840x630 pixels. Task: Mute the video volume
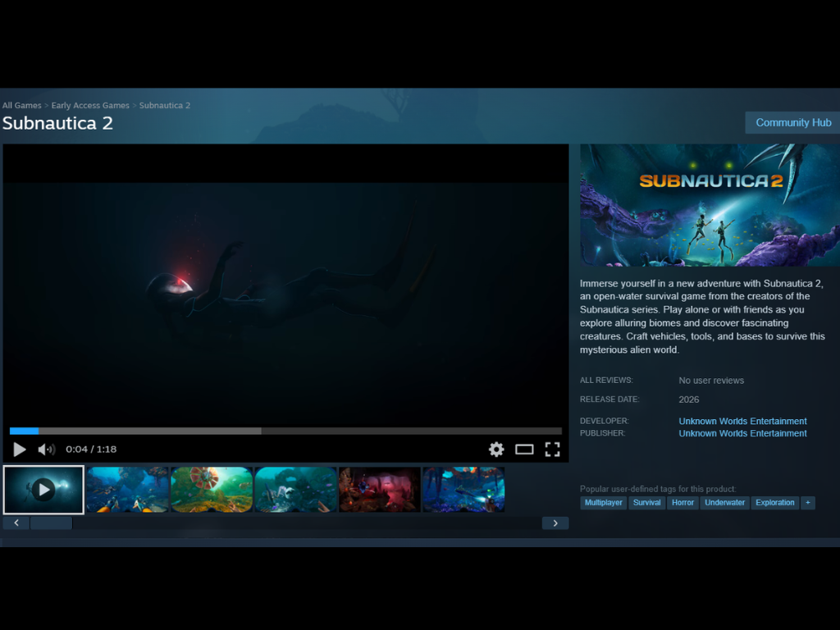point(47,449)
